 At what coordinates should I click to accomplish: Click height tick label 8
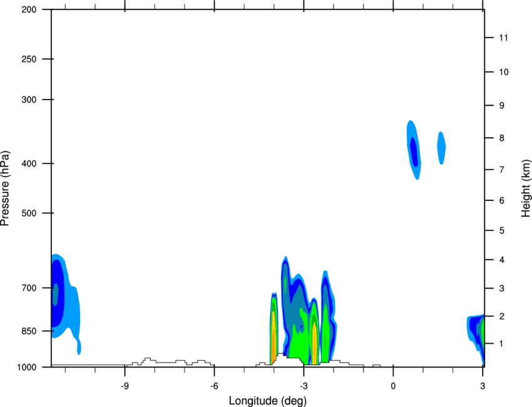[501, 138]
